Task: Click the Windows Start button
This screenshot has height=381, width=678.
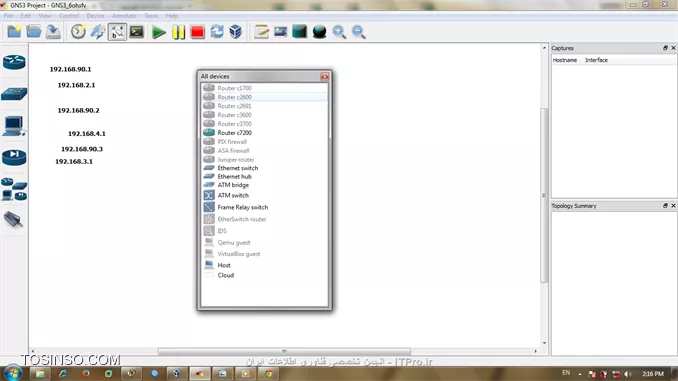Action: (13, 373)
